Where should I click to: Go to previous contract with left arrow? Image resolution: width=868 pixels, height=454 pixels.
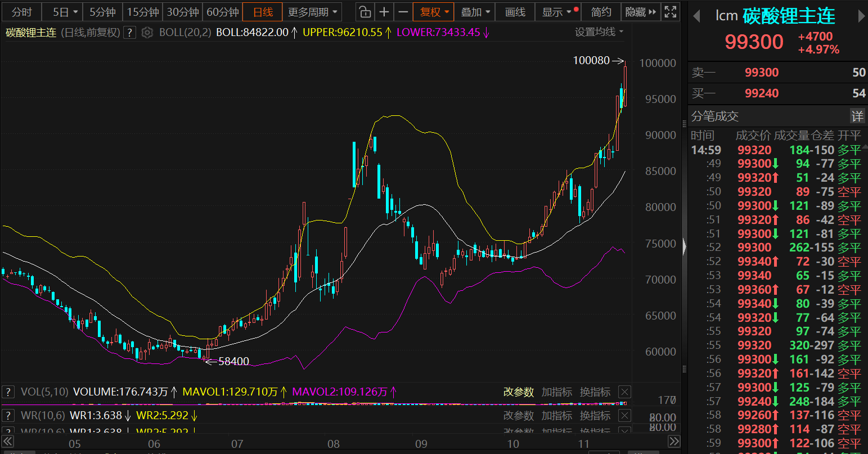(x=696, y=17)
